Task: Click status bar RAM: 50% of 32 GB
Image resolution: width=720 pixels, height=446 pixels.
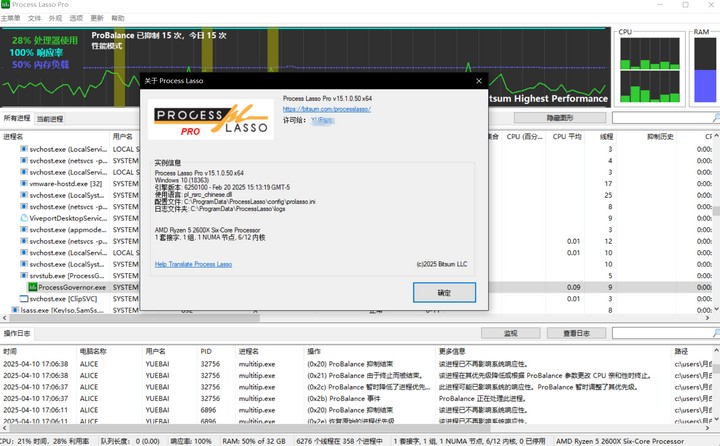Action: (x=254, y=441)
